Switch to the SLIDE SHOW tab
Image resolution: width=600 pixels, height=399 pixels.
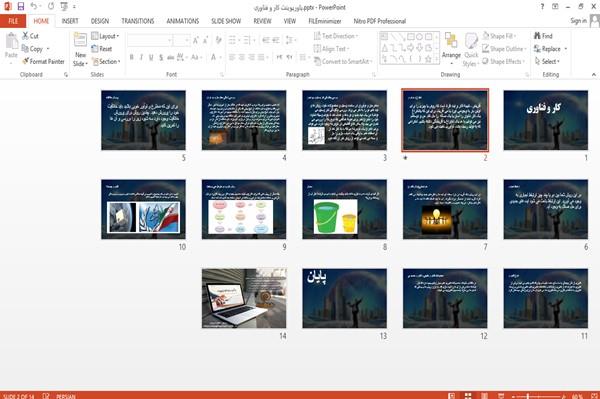coord(226,21)
